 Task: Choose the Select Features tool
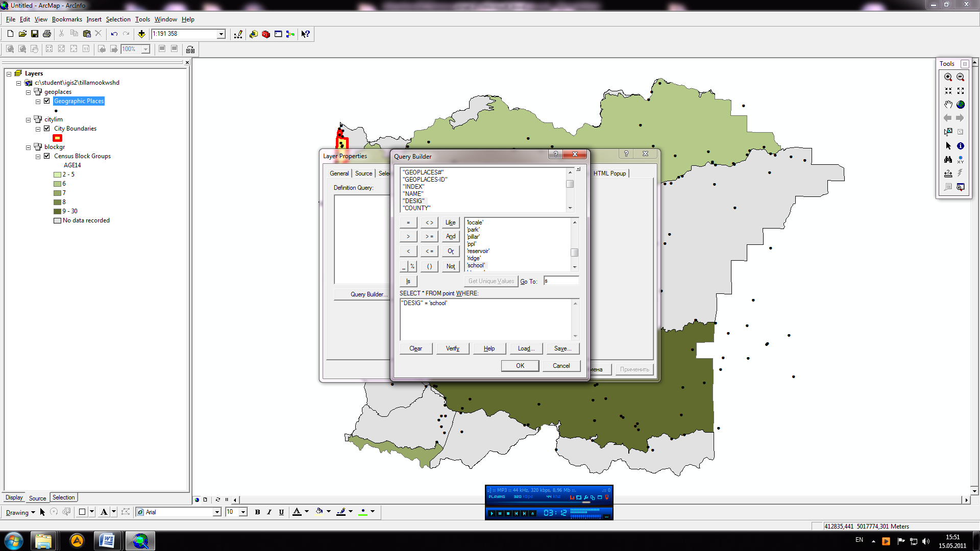pos(948,132)
